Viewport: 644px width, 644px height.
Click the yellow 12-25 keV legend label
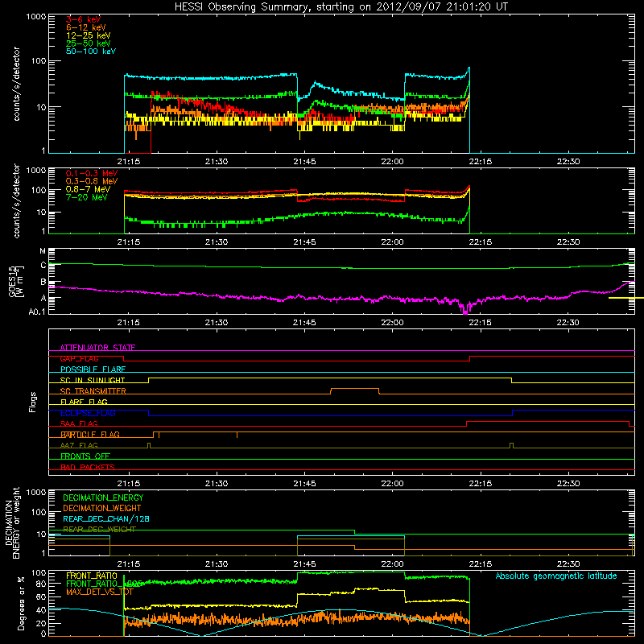[89, 35]
